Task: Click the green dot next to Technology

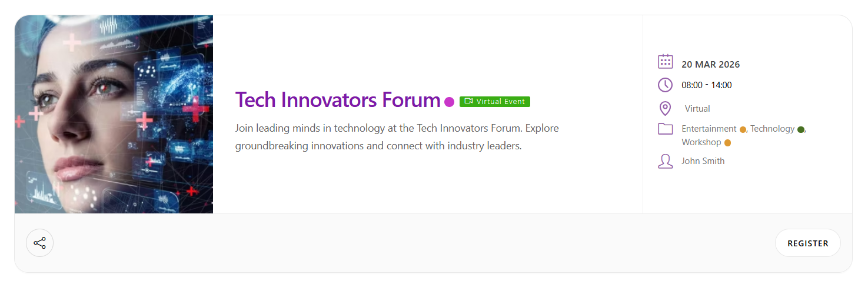Action: point(801,130)
